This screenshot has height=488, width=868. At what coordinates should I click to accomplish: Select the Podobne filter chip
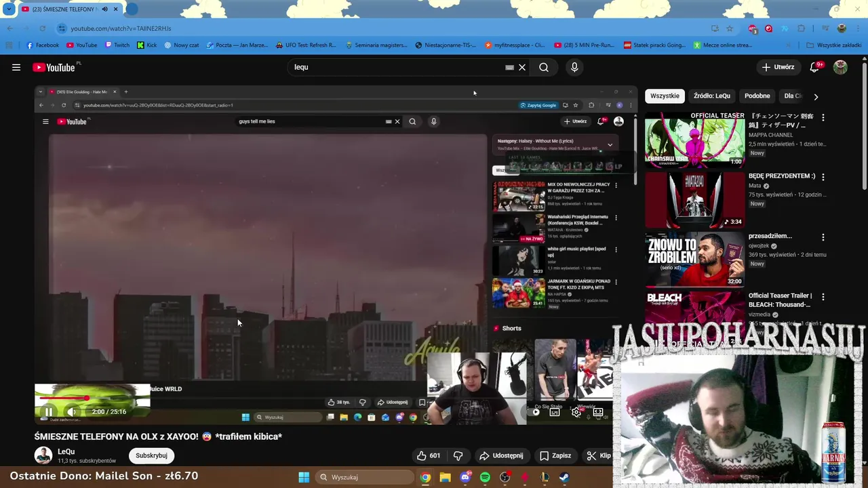757,96
